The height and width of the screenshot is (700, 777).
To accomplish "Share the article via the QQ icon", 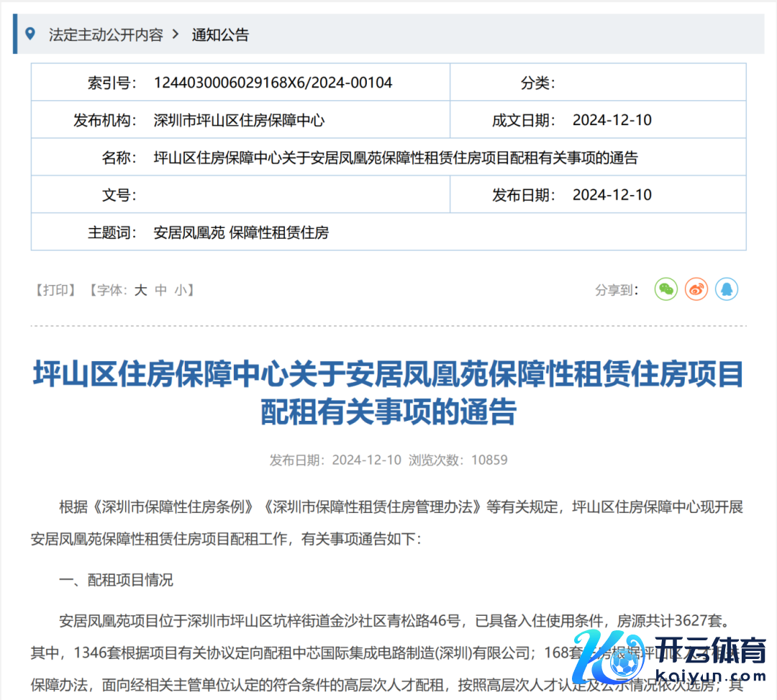I will click(727, 289).
